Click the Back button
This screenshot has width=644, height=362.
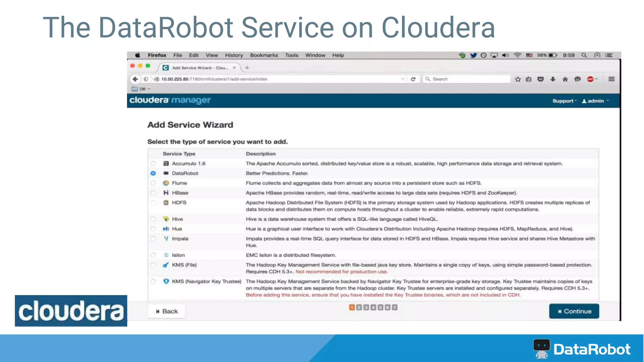click(167, 311)
